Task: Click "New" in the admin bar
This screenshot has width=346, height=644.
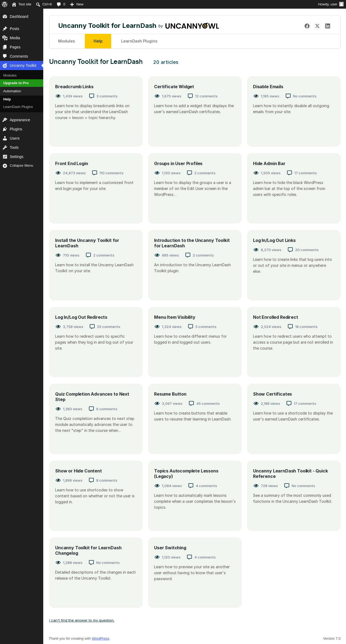Action: coord(80,4)
